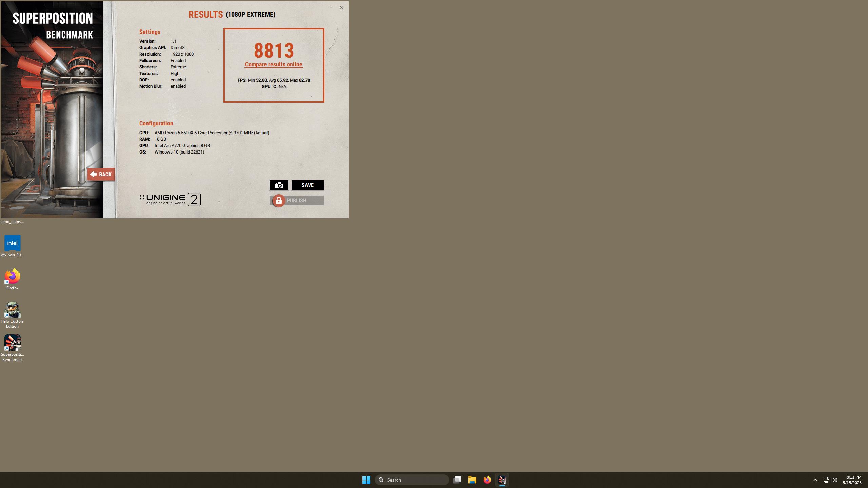This screenshot has height=488, width=868.
Task: Click the DirectX graphics API value
Action: coord(178,48)
